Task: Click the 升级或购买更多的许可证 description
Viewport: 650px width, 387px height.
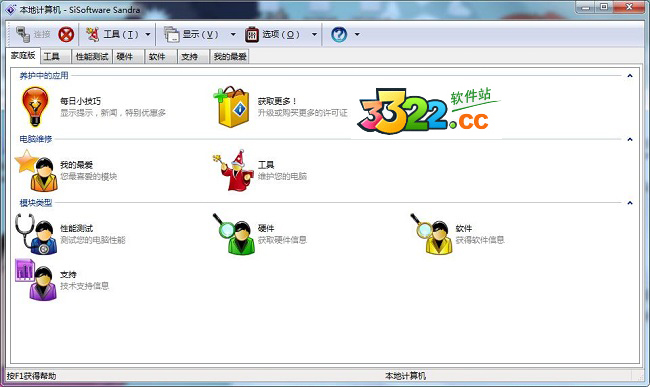Action: point(303,113)
